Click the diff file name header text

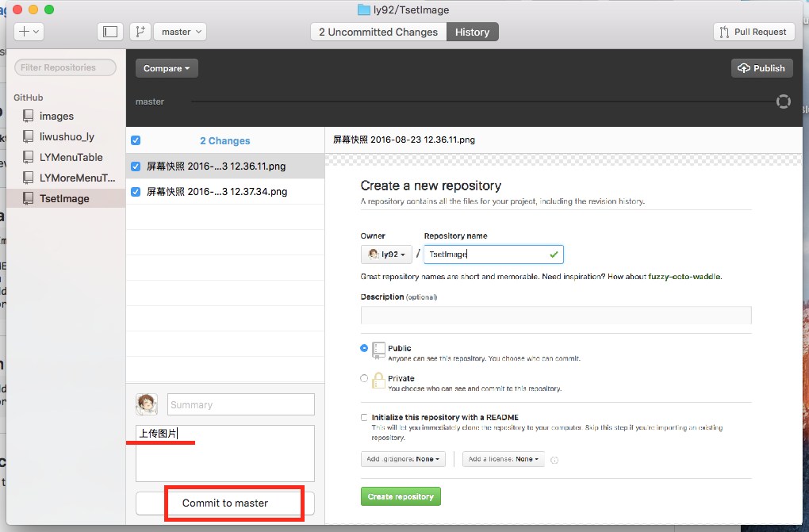pos(404,140)
